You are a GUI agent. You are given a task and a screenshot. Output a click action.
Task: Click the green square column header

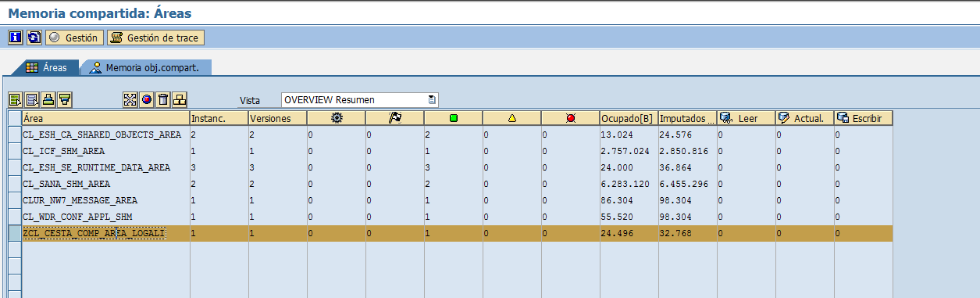pyautogui.click(x=454, y=118)
